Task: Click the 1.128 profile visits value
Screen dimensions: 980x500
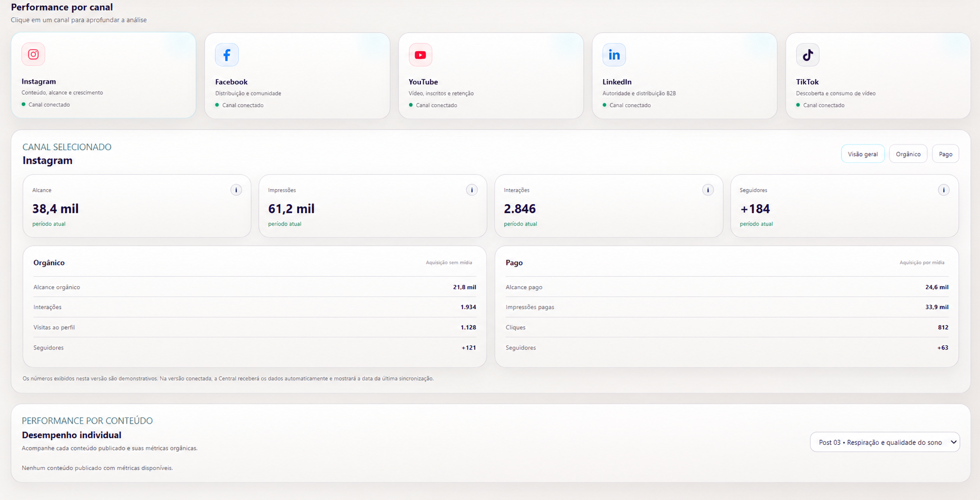Action: click(469, 328)
